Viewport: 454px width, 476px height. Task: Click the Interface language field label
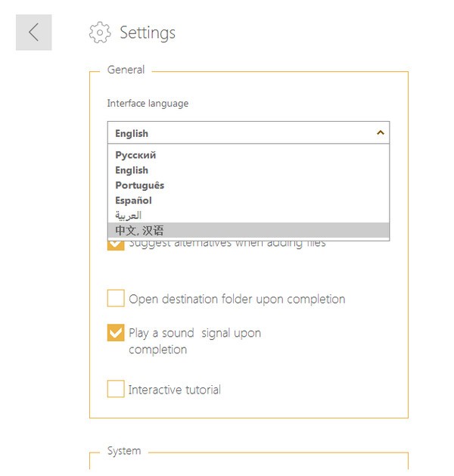(148, 104)
